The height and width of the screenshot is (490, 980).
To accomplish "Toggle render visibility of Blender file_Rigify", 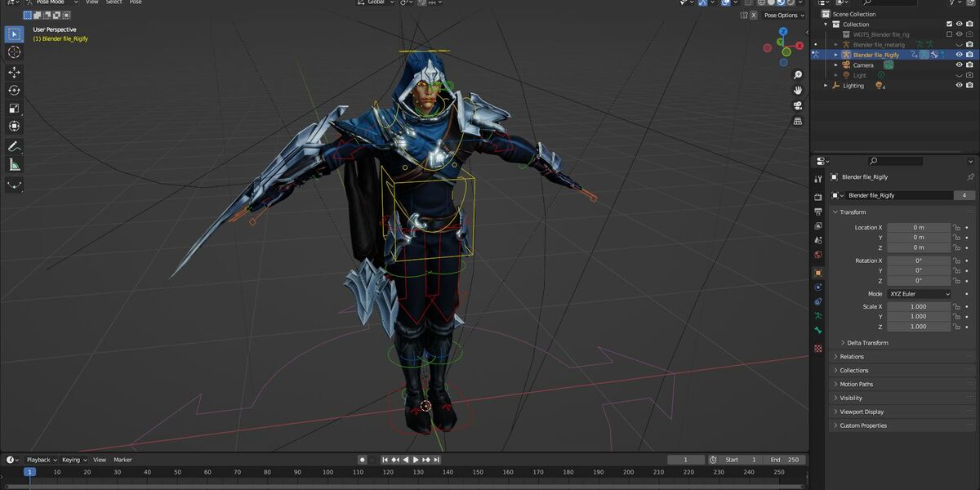I will 969,55.
